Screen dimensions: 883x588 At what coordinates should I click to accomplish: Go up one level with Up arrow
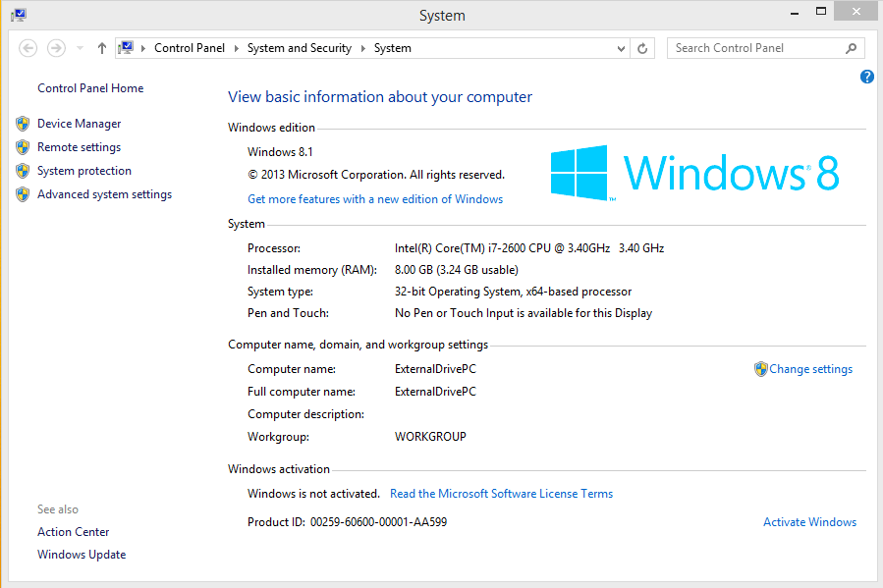102,48
